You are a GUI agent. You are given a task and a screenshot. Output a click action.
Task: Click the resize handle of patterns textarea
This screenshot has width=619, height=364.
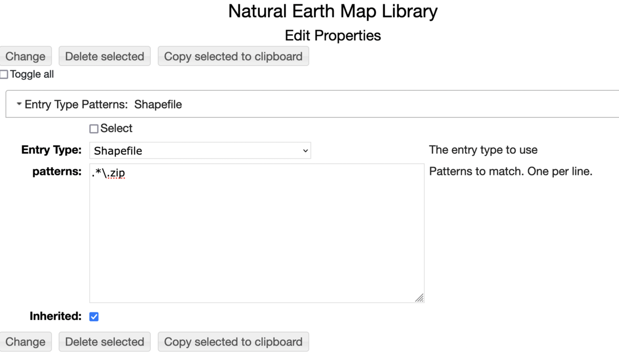[x=419, y=298]
